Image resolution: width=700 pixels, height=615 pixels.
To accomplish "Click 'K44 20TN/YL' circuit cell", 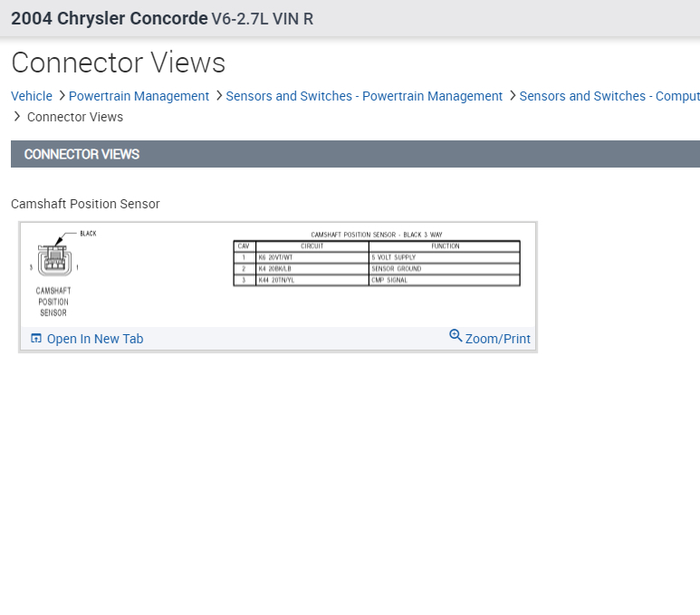I will [x=312, y=281].
